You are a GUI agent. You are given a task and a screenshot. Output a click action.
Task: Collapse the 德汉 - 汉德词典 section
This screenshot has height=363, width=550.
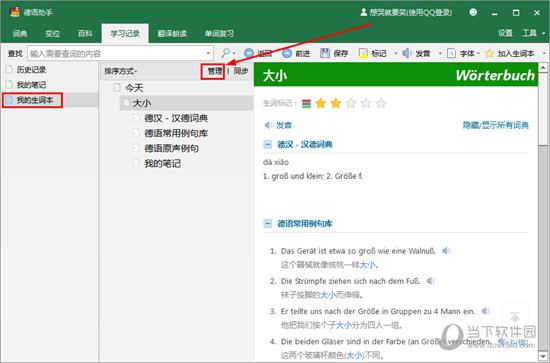point(268,144)
